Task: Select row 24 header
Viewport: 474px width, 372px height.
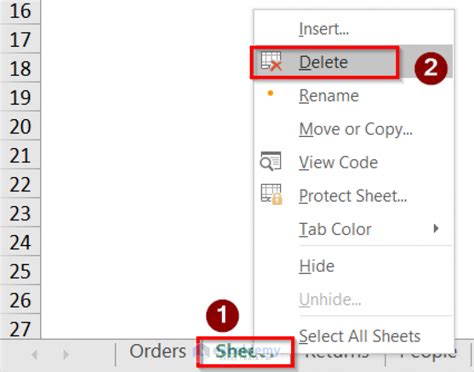Action: [x=20, y=242]
